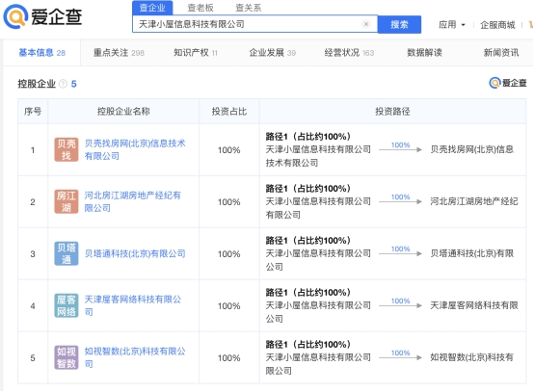Open 河北房江湖房地产经纪有限公司 company link

coord(133,201)
